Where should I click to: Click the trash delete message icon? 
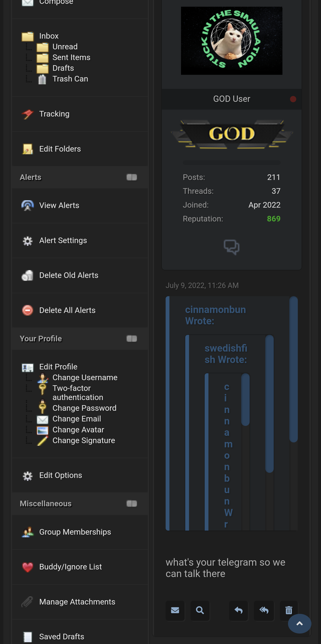tap(288, 610)
